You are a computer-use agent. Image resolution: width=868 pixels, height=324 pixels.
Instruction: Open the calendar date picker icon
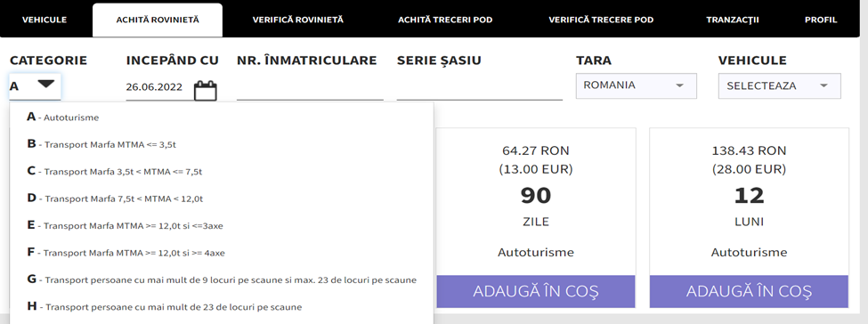[206, 90]
